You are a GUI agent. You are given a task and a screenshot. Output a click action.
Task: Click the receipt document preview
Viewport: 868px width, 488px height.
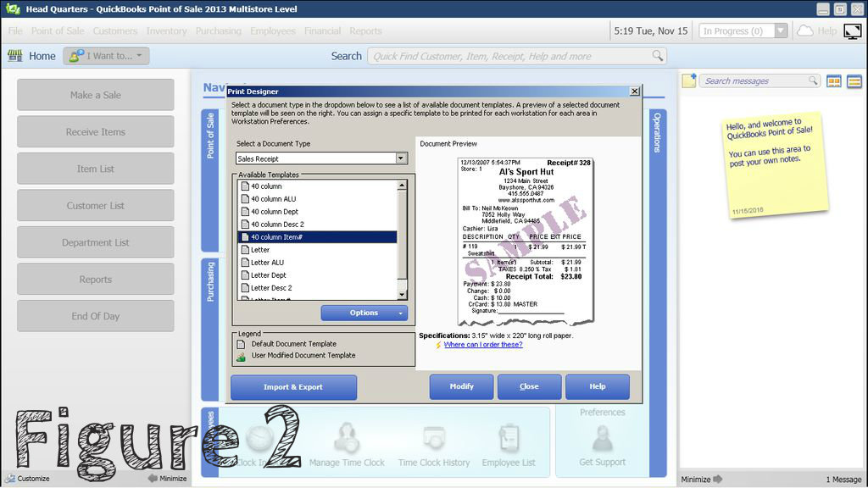526,241
